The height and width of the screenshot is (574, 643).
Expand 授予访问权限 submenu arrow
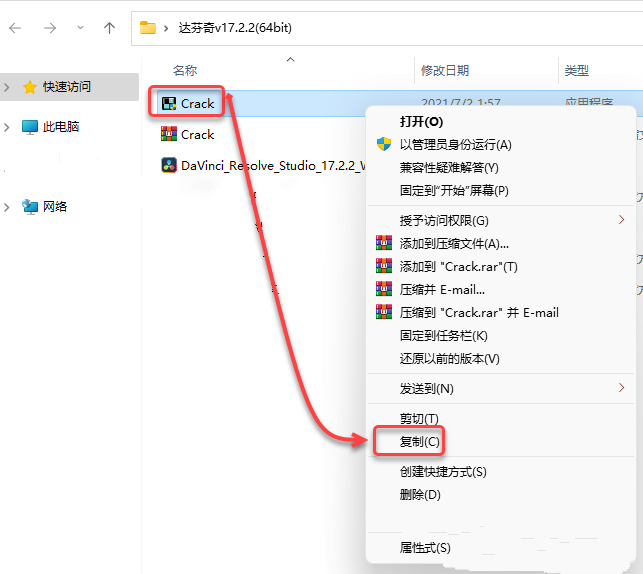(x=622, y=220)
